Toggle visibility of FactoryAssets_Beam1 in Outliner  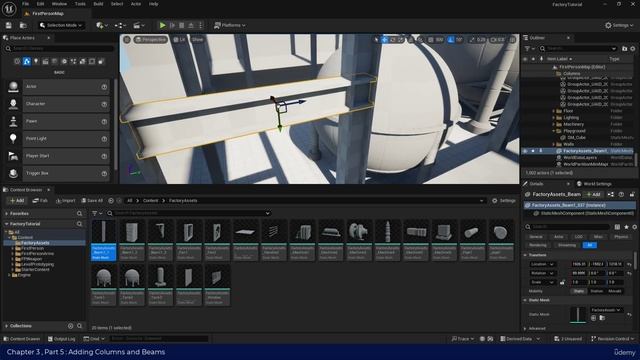[525, 151]
